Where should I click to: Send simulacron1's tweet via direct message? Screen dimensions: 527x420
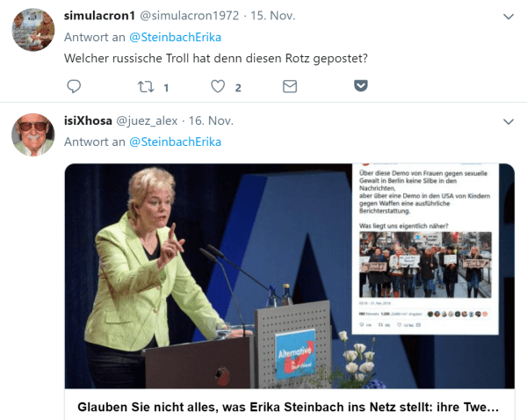pyautogui.click(x=290, y=86)
